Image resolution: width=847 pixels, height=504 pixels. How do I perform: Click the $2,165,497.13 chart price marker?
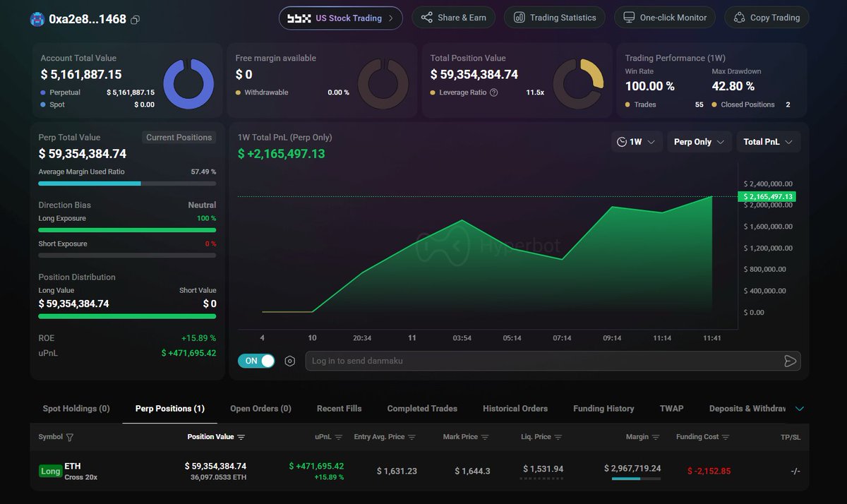point(767,197)
